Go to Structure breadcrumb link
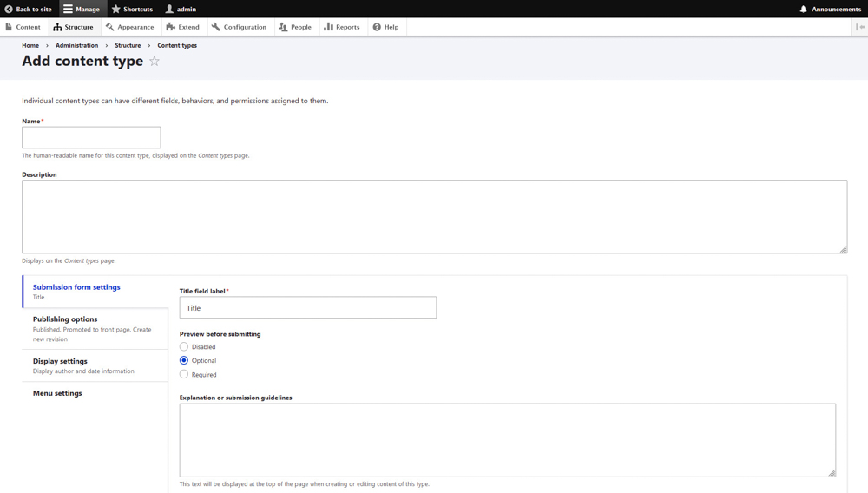This screenshot has width=868, height=493. click(128, 45)
